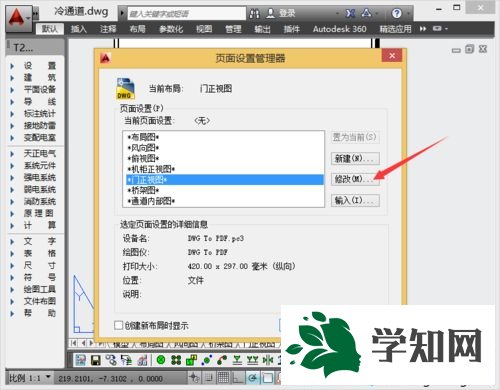The width and height of the screenshot is (500, 390).
Task: Open the Autodesk 360 ribbon tab
Action: tap(339, 29)
